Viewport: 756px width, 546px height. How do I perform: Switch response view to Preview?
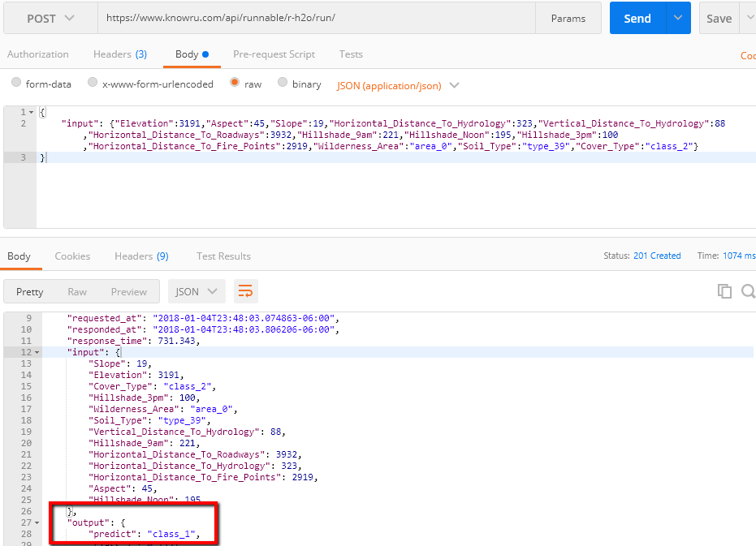coord(129,291)
